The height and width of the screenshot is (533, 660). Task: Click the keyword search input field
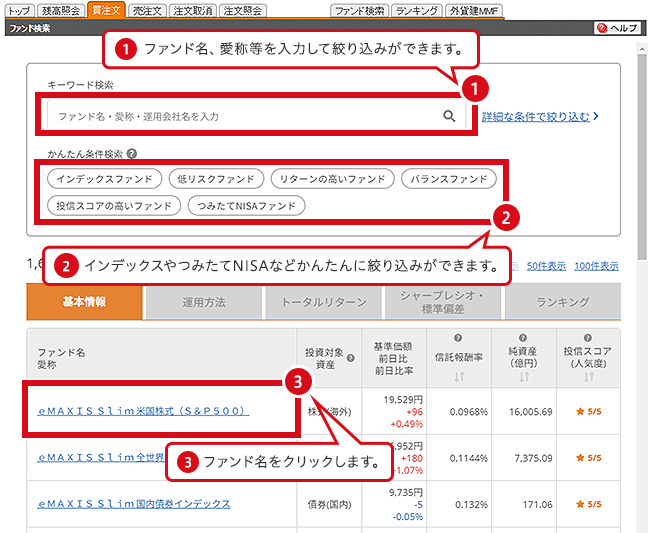click(256, 115)
